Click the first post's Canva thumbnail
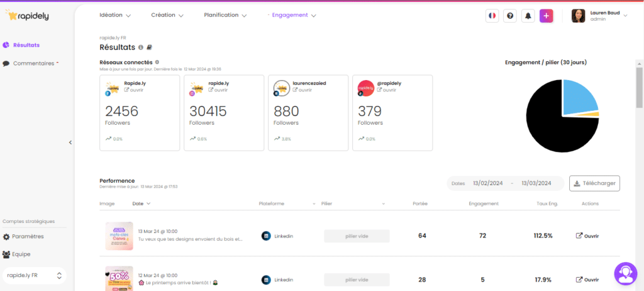644x291 pixels. point(119,236)
